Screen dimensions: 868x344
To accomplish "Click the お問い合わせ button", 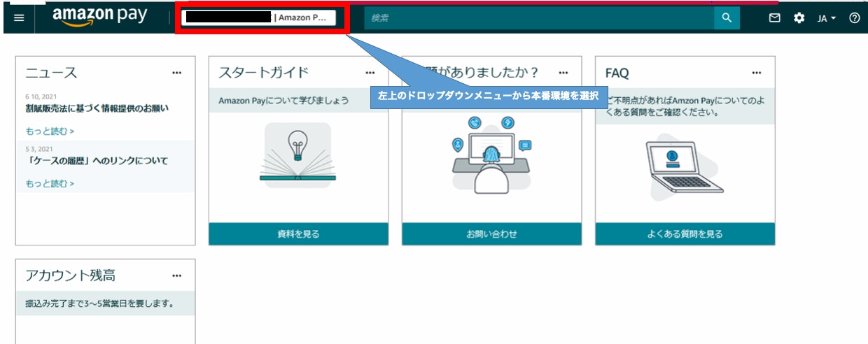I will click(x=491, y=234).
